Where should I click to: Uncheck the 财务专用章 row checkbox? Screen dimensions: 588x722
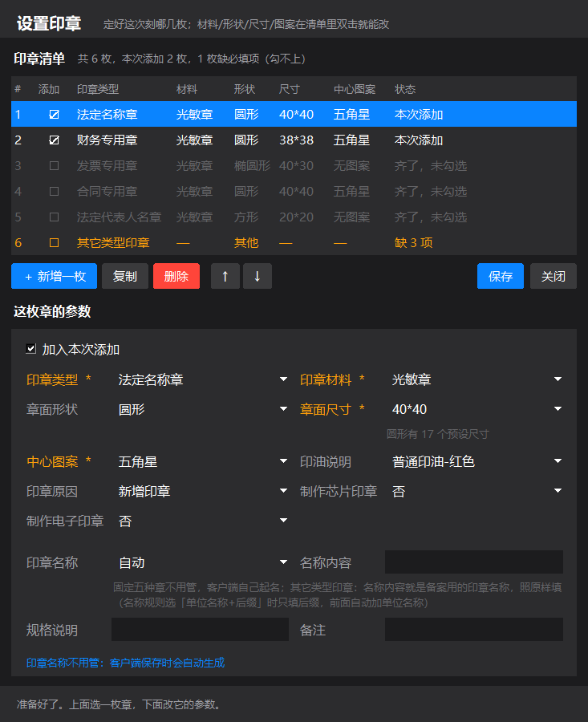(54, 140)
